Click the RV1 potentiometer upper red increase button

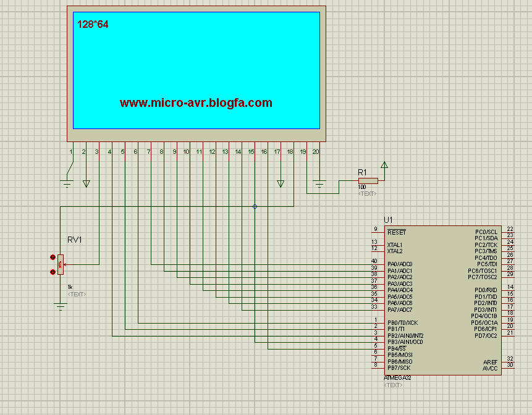(52, 258)
